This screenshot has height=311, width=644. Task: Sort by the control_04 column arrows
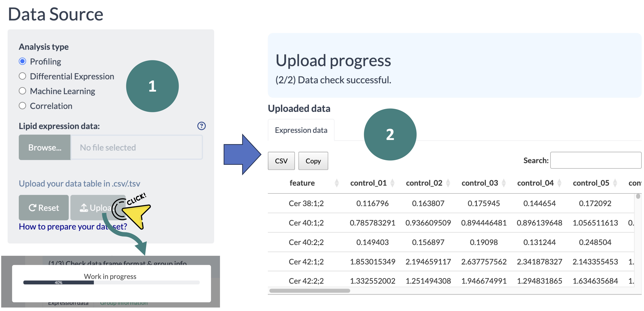(x=559, y=183)
